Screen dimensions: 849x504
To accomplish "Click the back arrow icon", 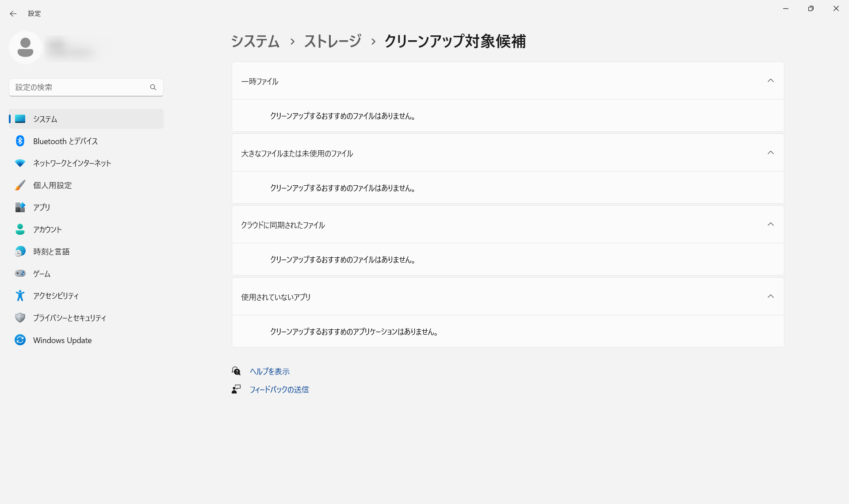I will coord(13,14).
